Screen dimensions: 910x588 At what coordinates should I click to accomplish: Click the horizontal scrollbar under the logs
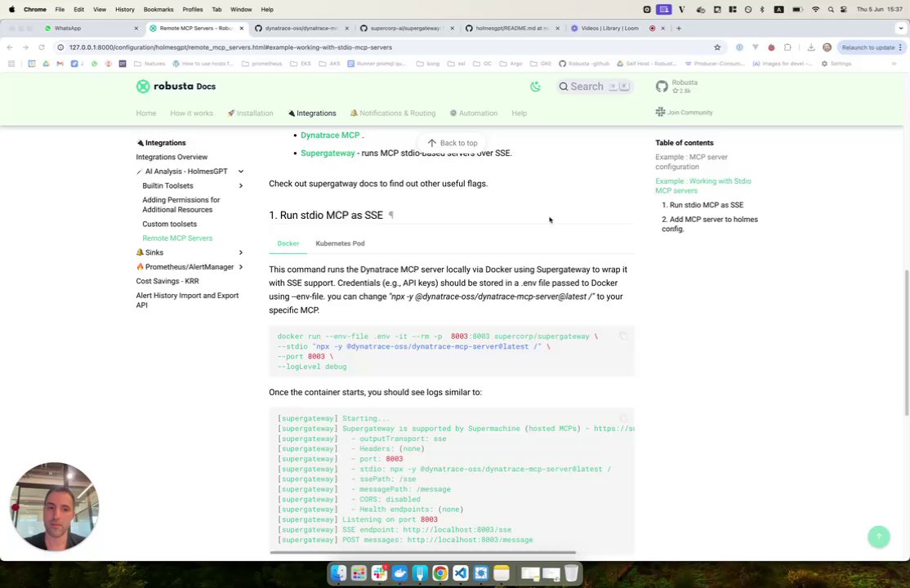click(422, 553)
